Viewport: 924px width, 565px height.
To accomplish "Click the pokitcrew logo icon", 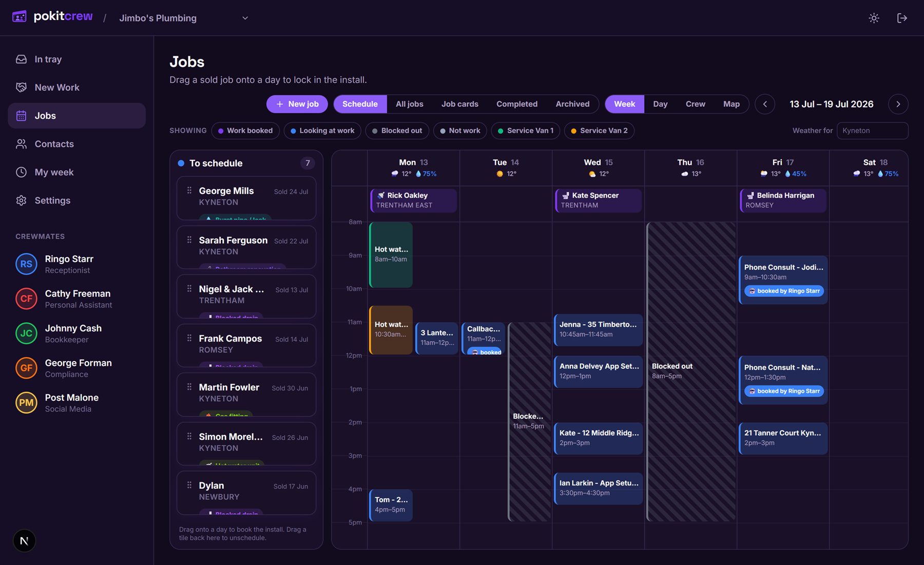I will [20, 17].
